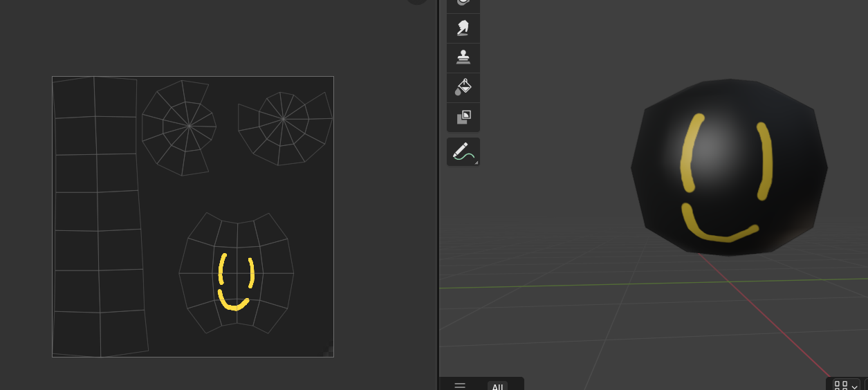Open the hamburger menu beside All

(x=460, y=386)
